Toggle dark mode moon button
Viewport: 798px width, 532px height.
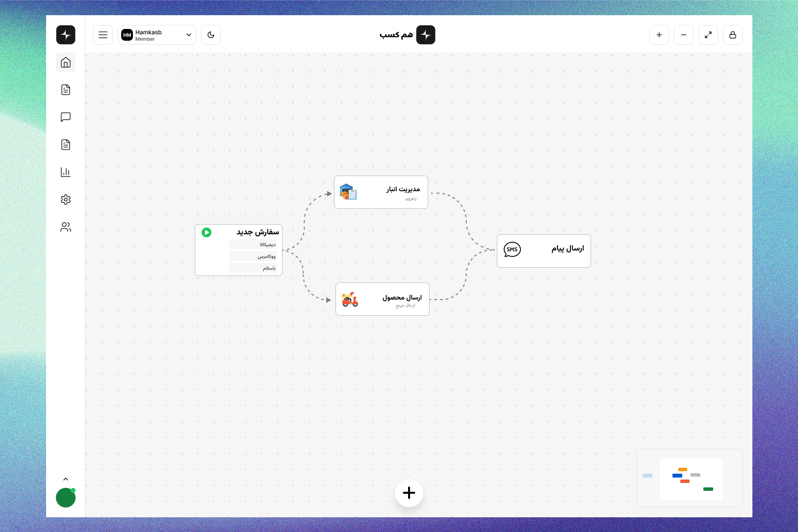point(211,35)
